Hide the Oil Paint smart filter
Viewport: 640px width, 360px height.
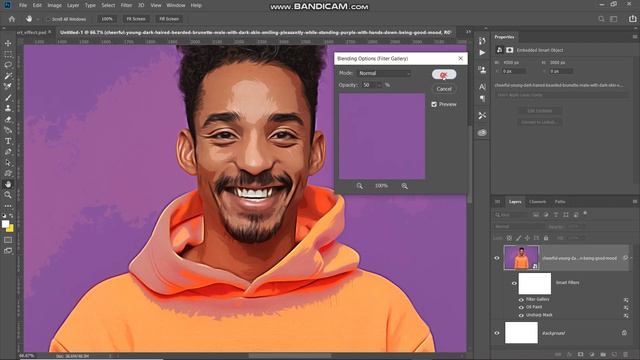(x=521, y=307)
